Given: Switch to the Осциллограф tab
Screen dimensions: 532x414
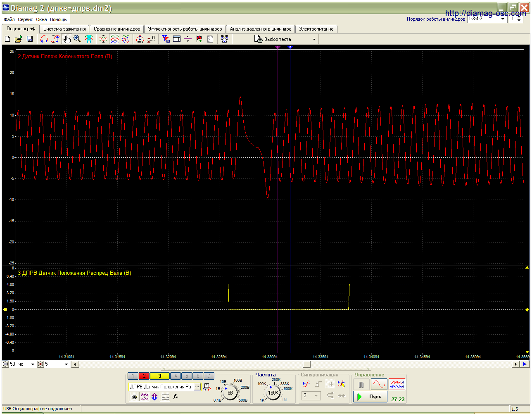Looking at the screenshot, I should coord(21,29).
